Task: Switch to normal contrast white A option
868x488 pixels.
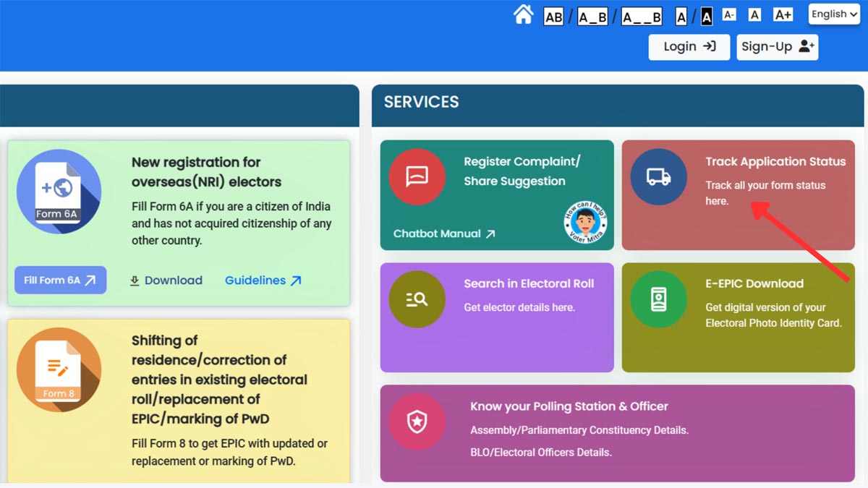Action: (x=681, y=14)
